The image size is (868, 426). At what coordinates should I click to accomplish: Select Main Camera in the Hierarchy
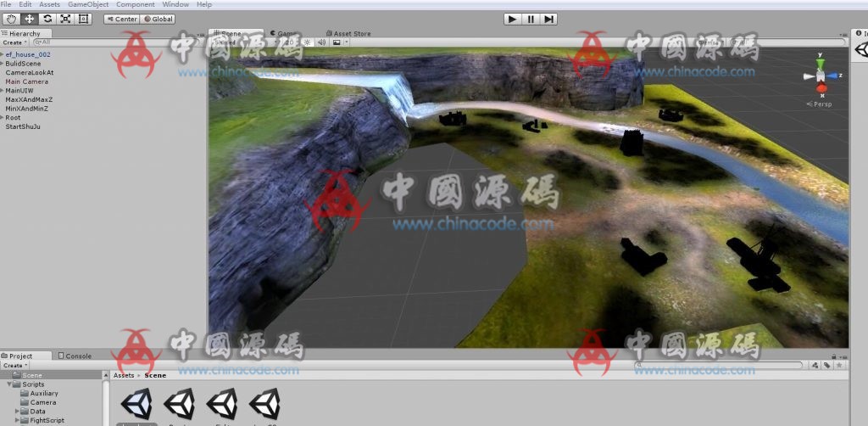click(x=26, y=81)
